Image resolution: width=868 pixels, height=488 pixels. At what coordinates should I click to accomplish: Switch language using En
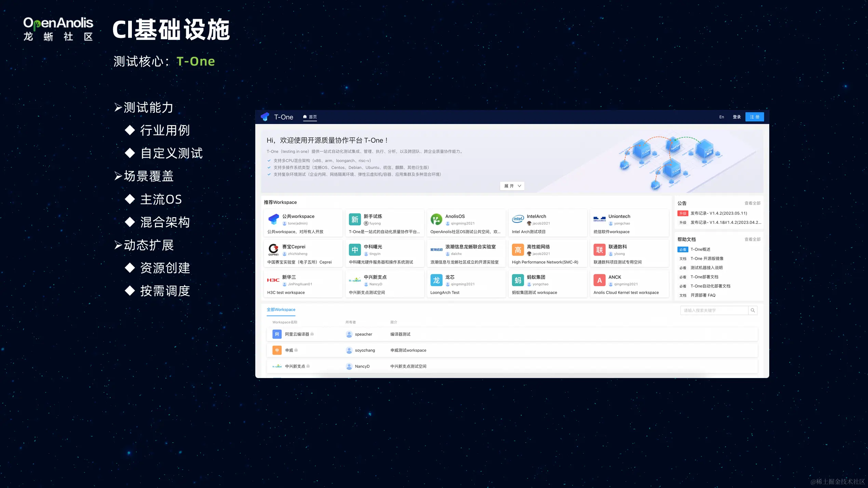721,117
